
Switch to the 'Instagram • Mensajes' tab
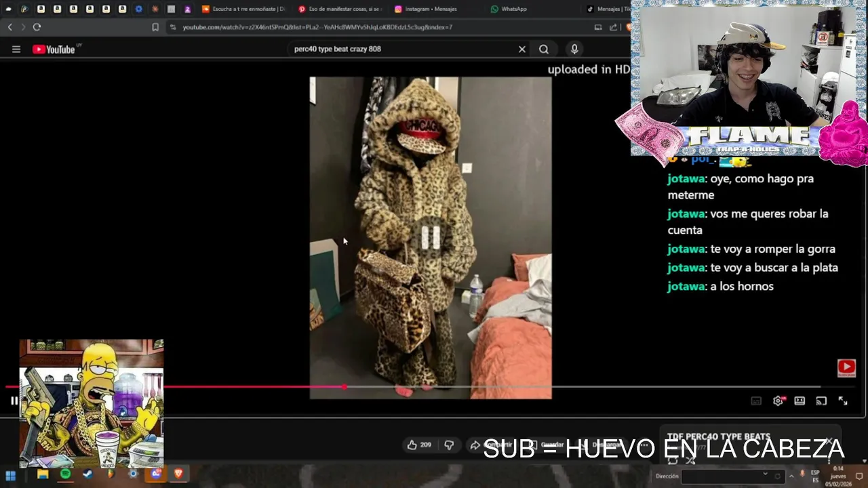coord(436,9)
